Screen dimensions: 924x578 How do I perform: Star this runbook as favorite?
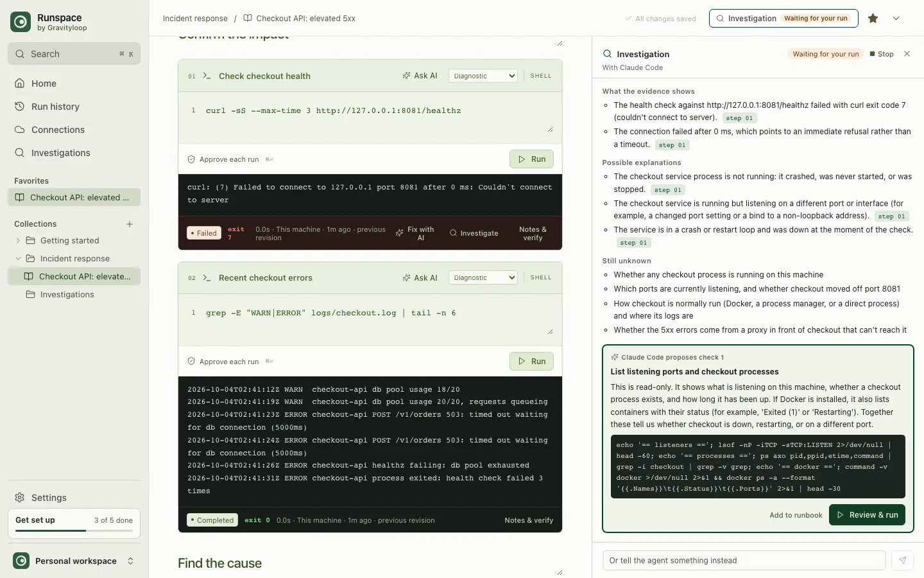(x=873, y=19)
